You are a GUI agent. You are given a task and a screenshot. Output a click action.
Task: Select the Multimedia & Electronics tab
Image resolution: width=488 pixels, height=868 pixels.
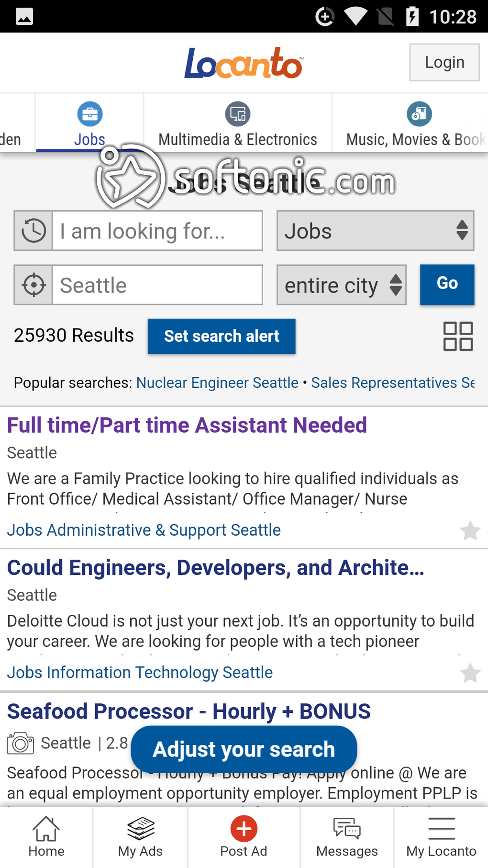point(238,124)
